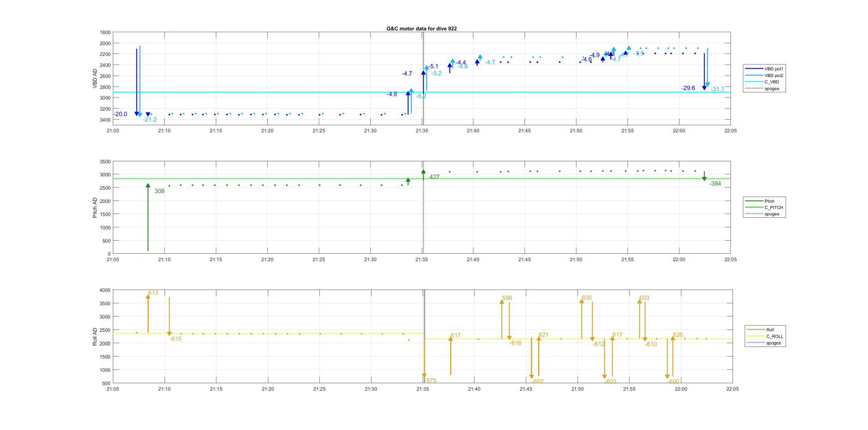Click the "-575" roll data label
The height and width of the screenshot is (430, 868).
click(430, 380)
